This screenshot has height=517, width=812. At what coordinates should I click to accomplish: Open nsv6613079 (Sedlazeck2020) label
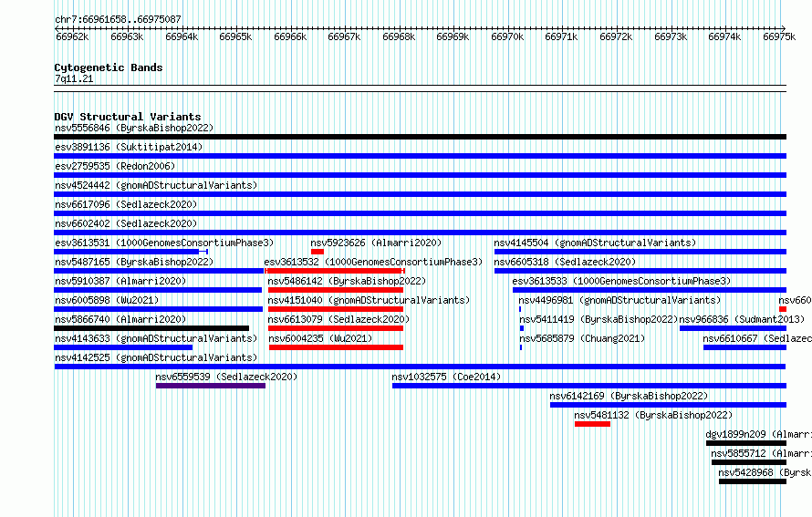pyautogui.click(x=338, y=319)
